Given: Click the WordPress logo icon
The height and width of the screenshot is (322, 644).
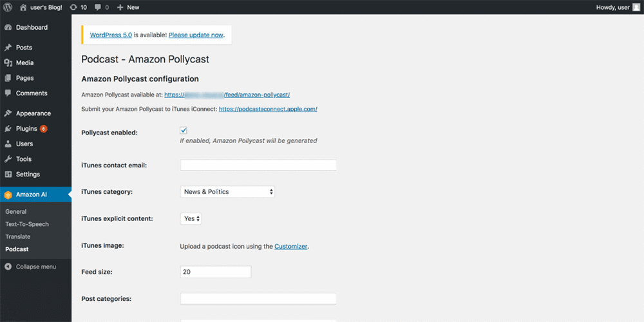Looking at the screenshot, I should point(8,7).
